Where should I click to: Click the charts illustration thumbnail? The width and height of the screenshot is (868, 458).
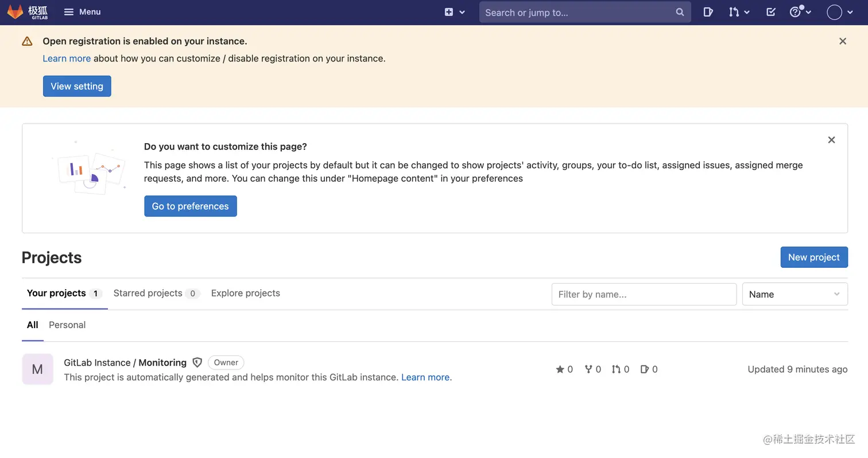tap(89, 168)
